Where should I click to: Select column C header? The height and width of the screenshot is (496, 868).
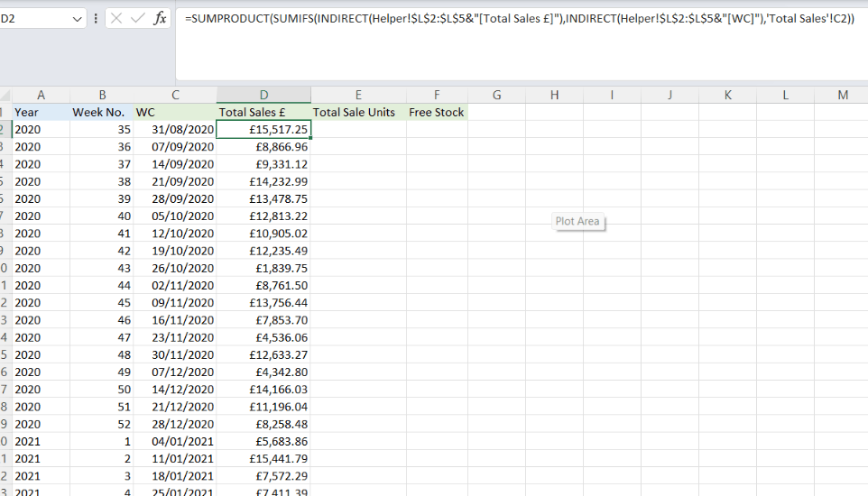point(175,95)
